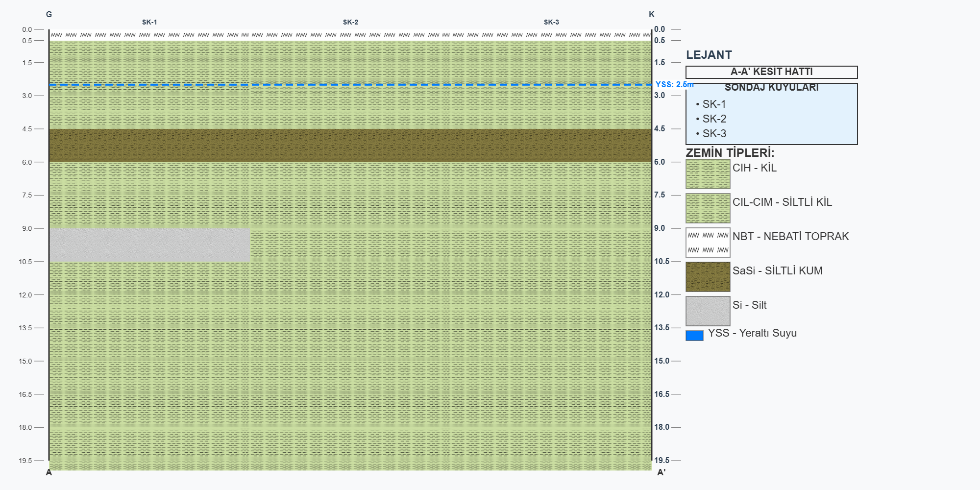Select the SK-2 borehole label above the section
The image size is (980, 490).
point(350,22)
